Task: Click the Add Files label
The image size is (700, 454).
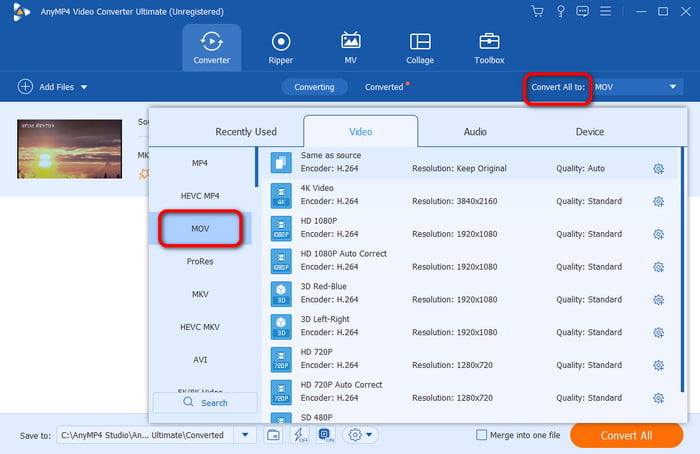Action: point(57,87)
